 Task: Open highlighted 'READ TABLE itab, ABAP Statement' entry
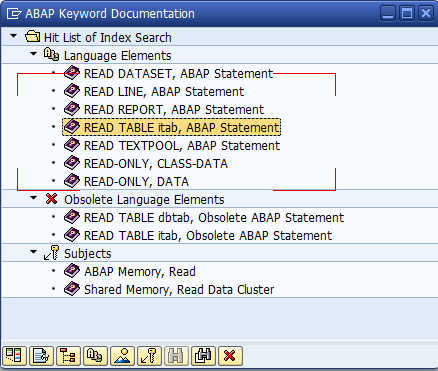point(182,128)
